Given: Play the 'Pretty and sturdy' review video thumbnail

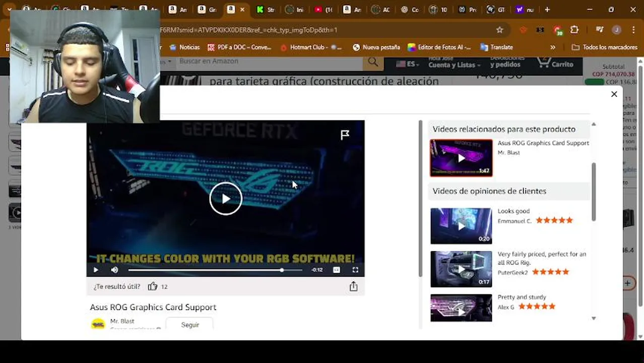Looking at the screenshot, I should (461, 308).
